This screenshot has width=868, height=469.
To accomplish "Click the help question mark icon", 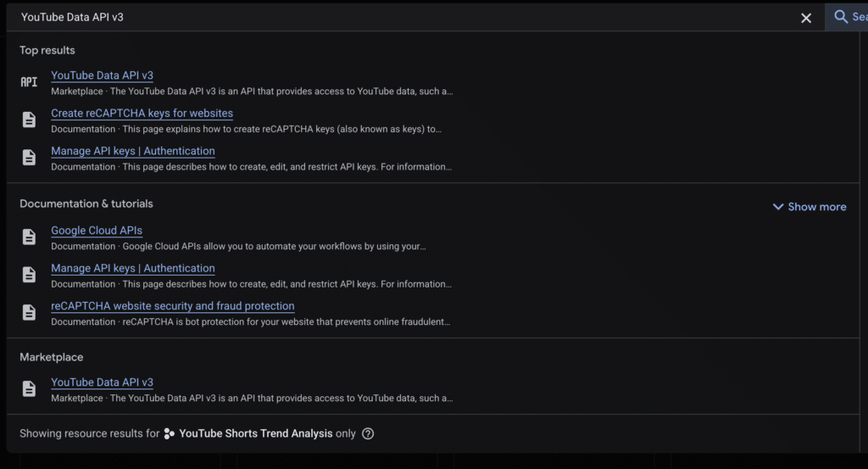I will coord(368,433).
